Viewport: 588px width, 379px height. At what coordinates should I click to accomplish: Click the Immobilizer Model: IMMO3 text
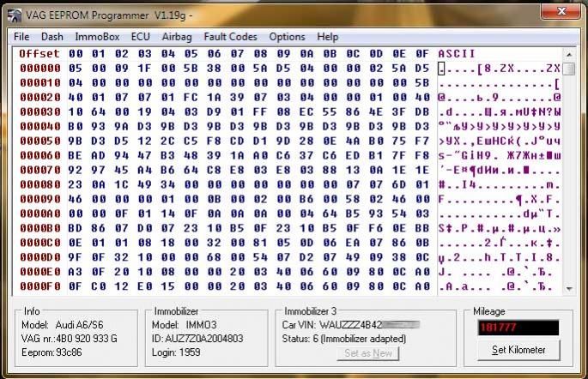pyautogui.click(x=184, y=325)
